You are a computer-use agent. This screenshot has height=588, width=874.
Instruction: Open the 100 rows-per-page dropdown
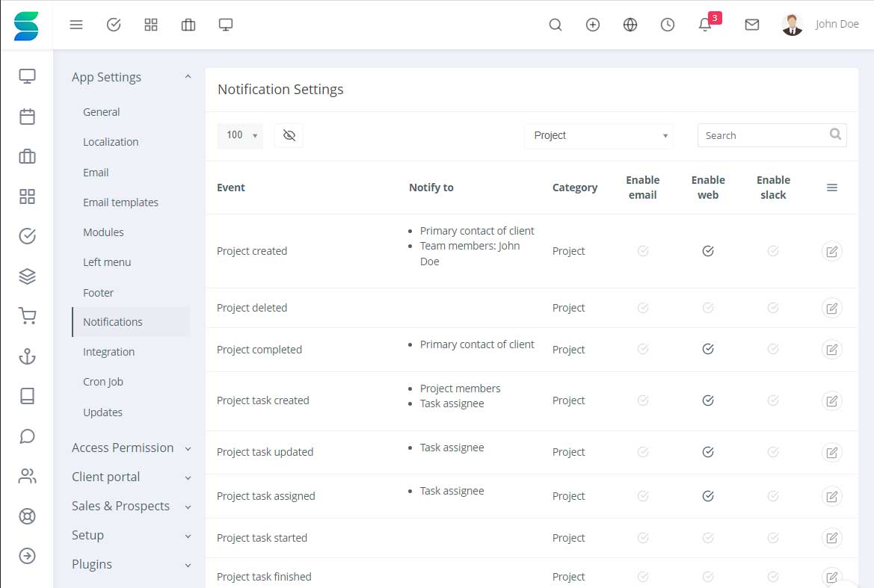tap(240, 135)
